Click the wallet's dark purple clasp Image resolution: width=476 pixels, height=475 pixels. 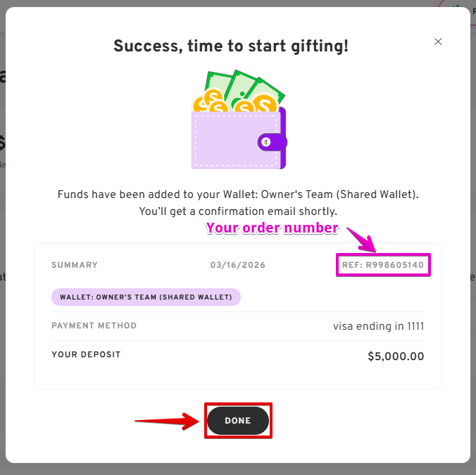click(x=270, y=142)
